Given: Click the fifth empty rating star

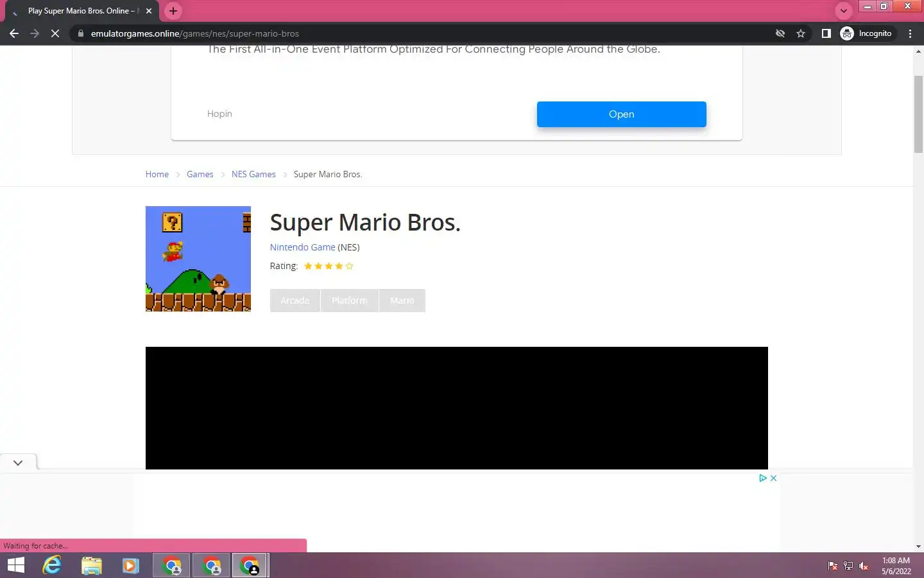Looking at the screenshot, I should 349,266.
